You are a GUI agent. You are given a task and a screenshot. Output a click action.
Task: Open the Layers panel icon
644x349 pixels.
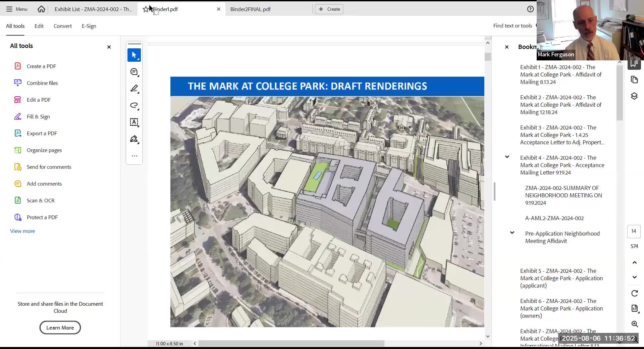point(634,96)
